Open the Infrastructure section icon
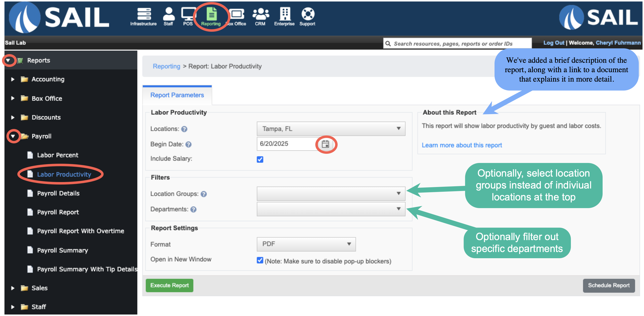The width and height of the screenshot is (644, 316). (x=144, y=14)
